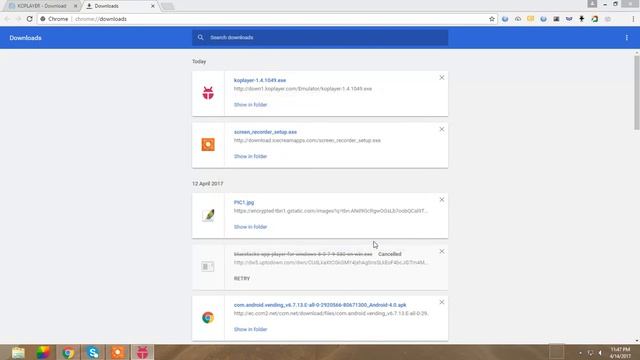Click the Downloads page title
The height and width of the screenshot is (360, 640).
coord(25,38)
